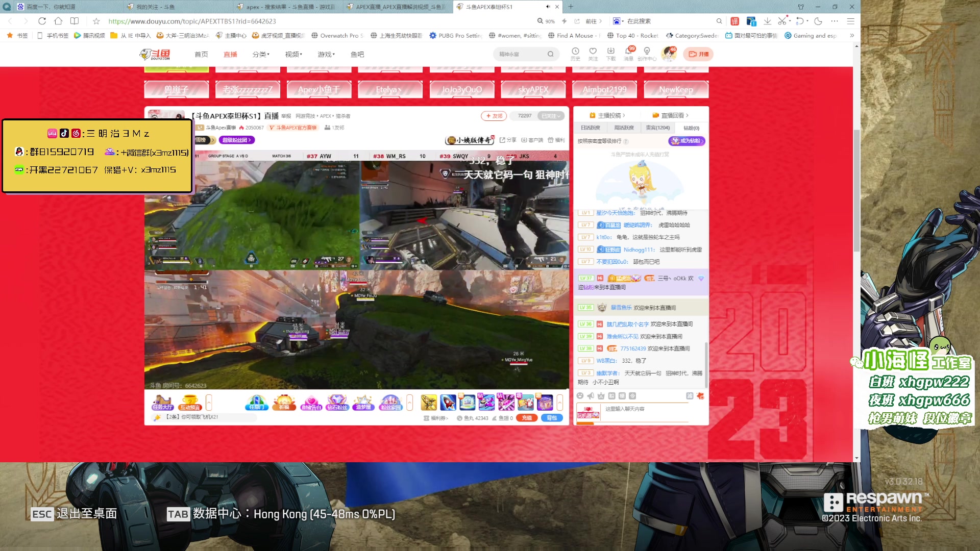Open creator center (创作中心) lightbulb icon

647,54
